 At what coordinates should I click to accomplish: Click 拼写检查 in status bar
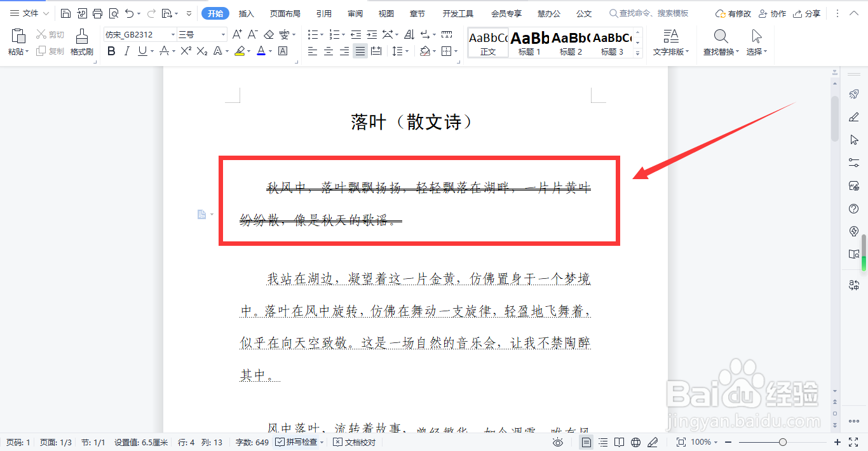(297, 442)
